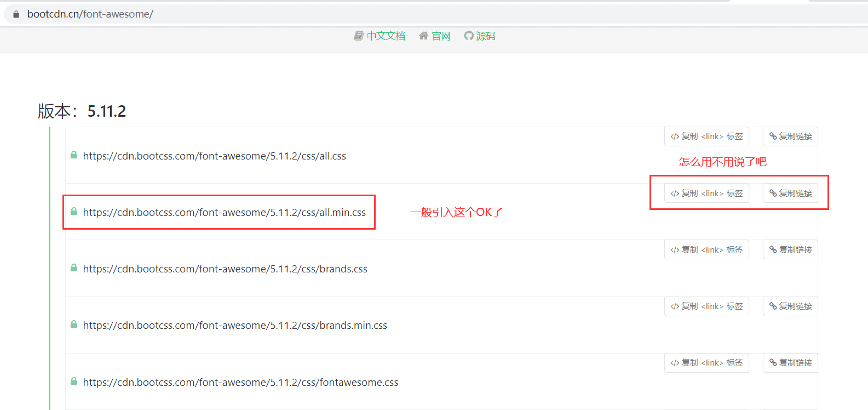Click the house icon beside 官网

[423, 36]
